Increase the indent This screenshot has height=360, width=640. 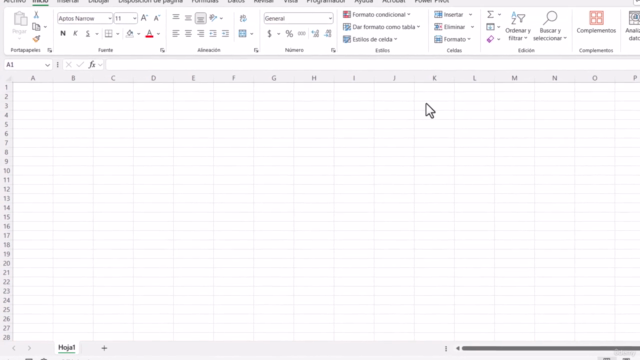(225, 33)
